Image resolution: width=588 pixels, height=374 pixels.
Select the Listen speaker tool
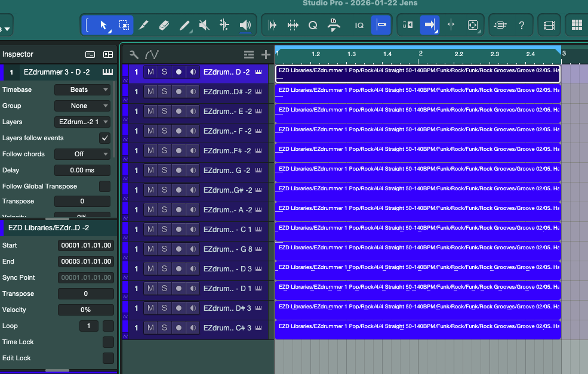[245, 25]
